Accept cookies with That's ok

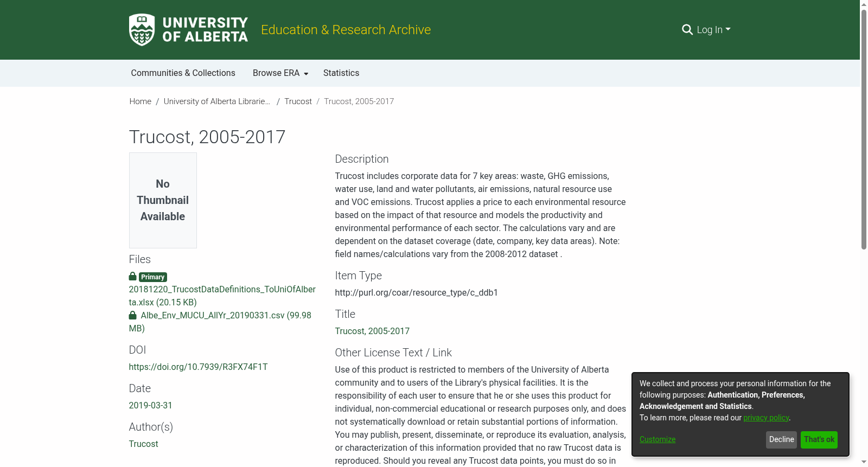pyautogui.click(x=819, y=440)
